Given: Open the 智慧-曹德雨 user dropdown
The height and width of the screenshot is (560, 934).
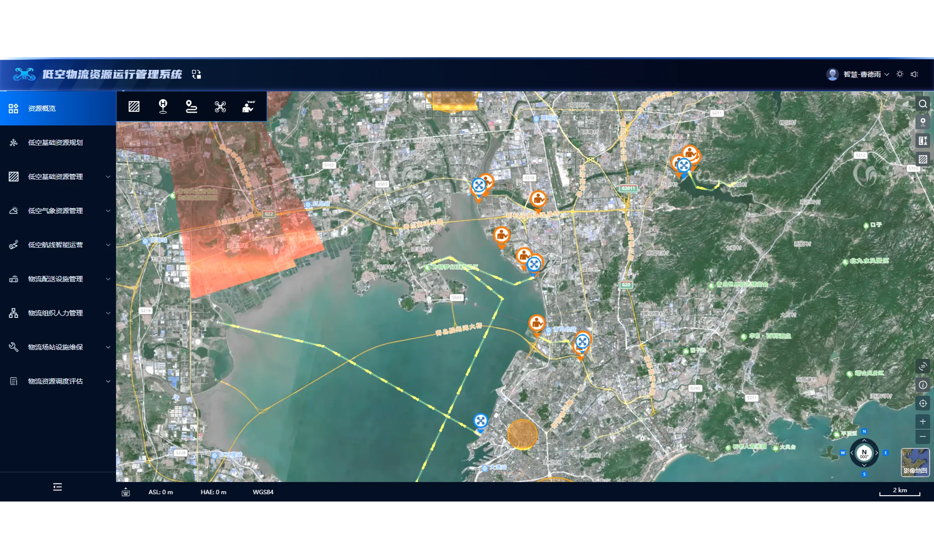Looking at the screenshot, I should [858, 74].
